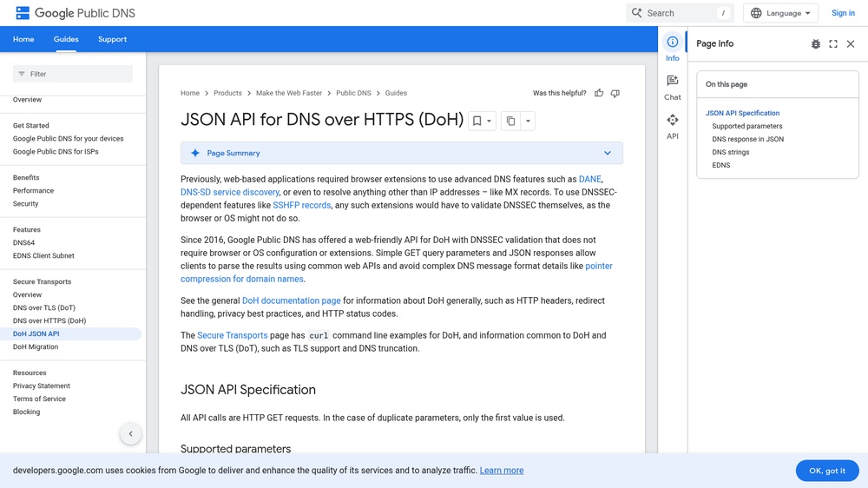Click Make the Web Faster breadcrumb
Viewport: 868px width, 488px height.
pyautogui.click(x=289, y=93)
